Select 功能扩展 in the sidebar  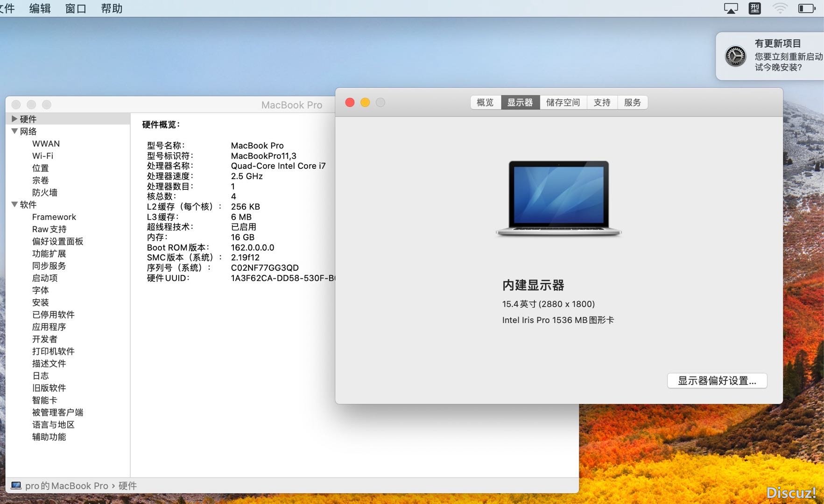pyautogui.click(x=49, y=253)
